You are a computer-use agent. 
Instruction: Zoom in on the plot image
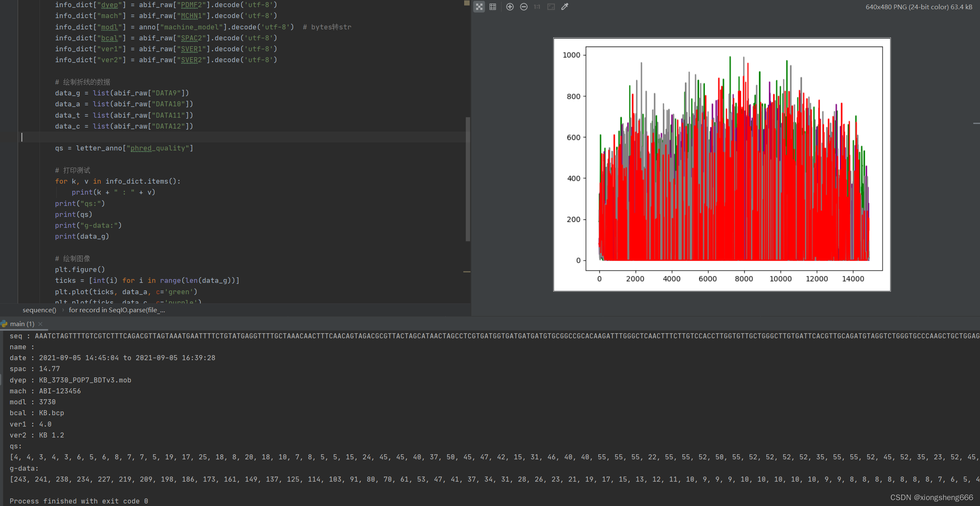tap(510, 7)
